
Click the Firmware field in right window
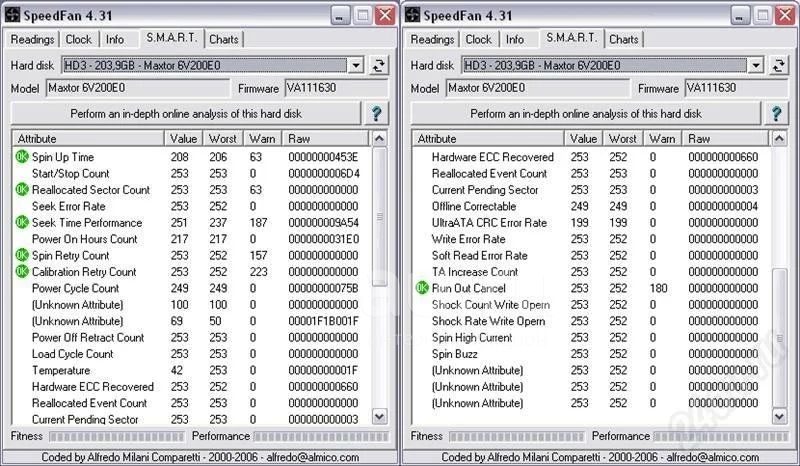pyautogui.click(x=736, y=88)
